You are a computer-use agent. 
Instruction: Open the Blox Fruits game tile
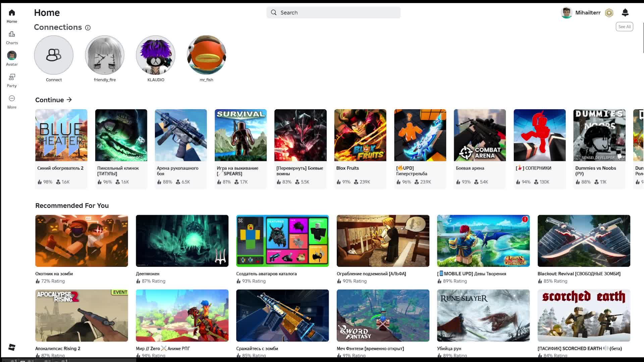point(360,135)
